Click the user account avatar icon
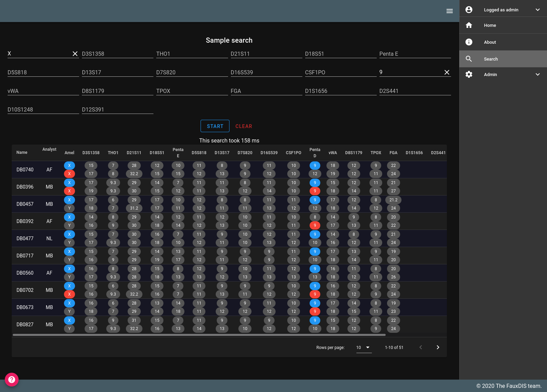This screenshot has height=392, width=547. coord(469,10)
